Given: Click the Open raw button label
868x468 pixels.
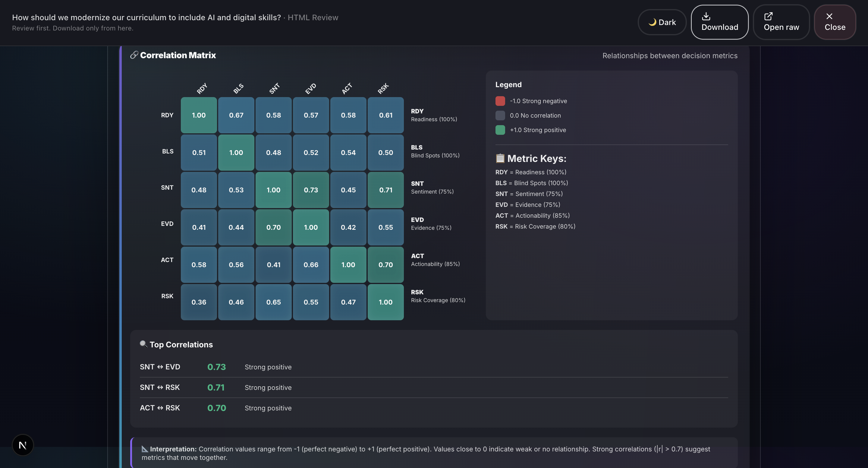Looking at the screenshot, I should pos(781,27).
